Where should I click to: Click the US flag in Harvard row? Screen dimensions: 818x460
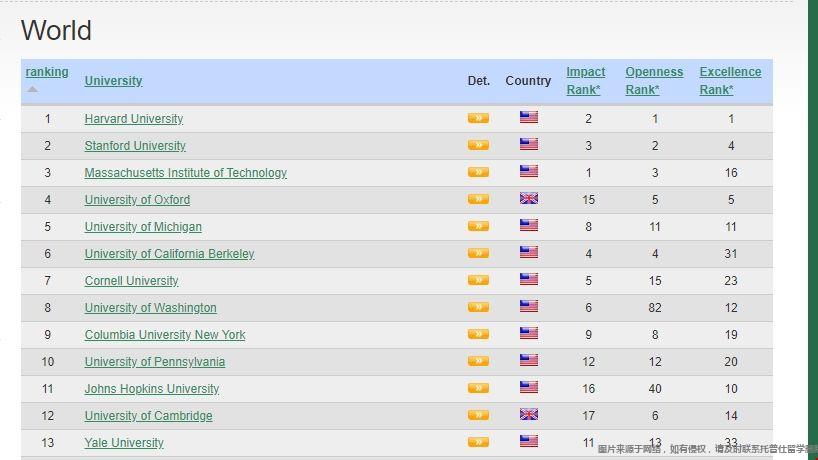tap(528, 117)
